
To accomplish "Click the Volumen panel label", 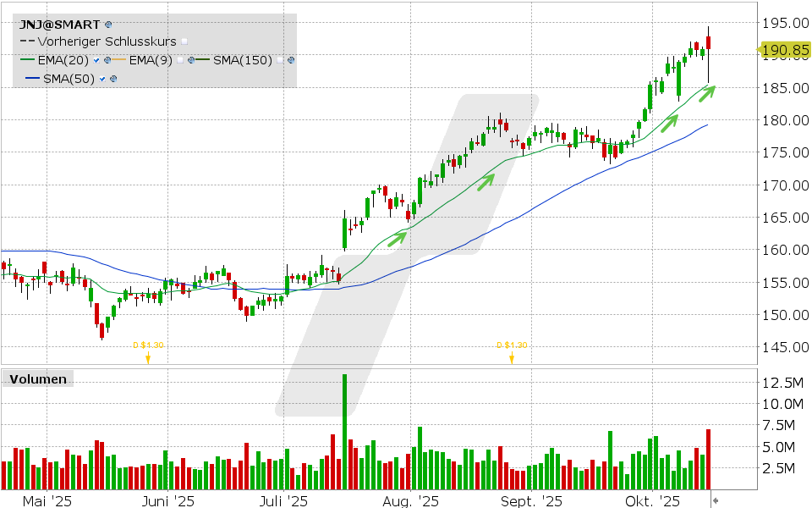I will click(37, 379).
